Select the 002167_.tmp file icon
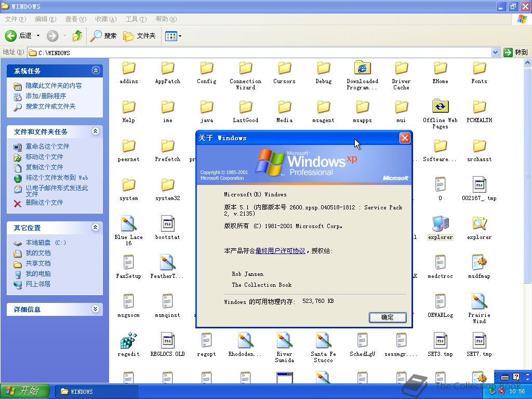The height and width of the screenshot is (399, 532). [479, 185]
